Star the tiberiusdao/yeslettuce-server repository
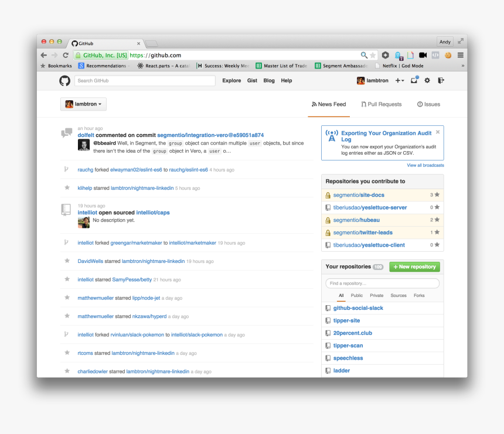 (x=437, y=207)
